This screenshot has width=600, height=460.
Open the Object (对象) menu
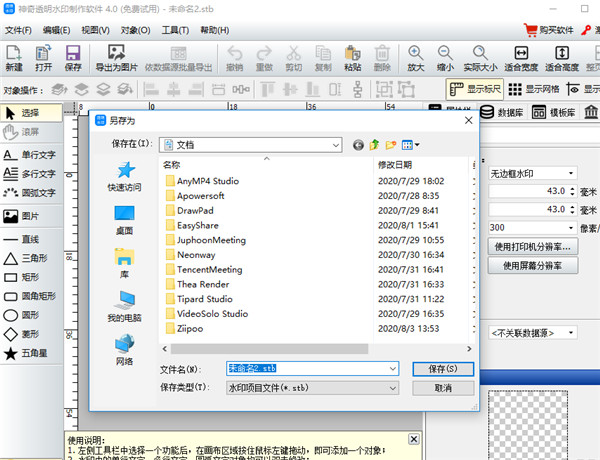[135, 30]
